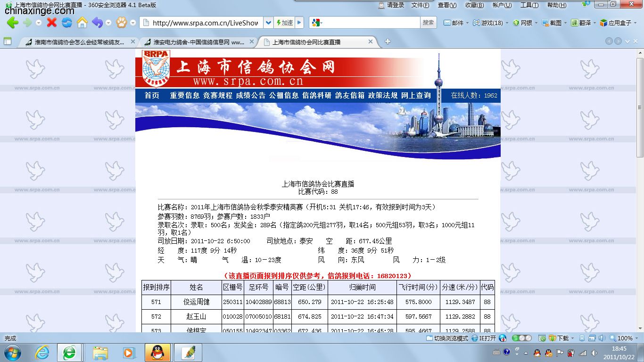The width and height of the screenshot is (644, 362).
Task: Open the Start menu orb
Action: tap(12, 352)
